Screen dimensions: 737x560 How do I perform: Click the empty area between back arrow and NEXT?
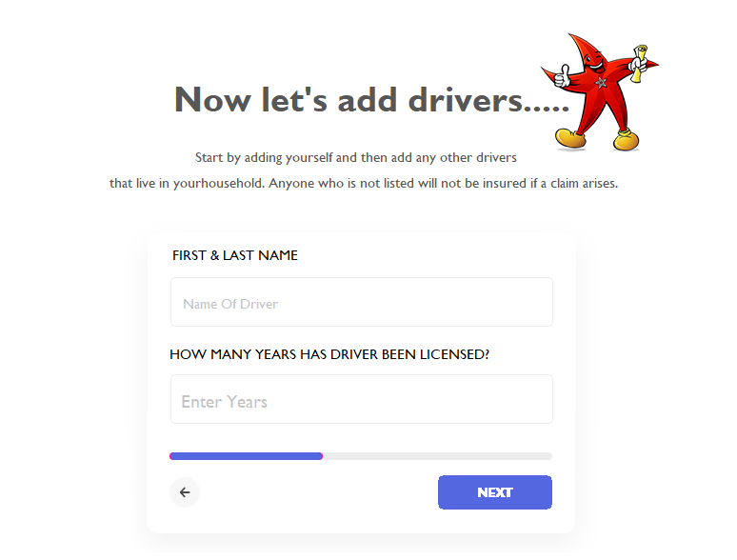click(319, 492)
